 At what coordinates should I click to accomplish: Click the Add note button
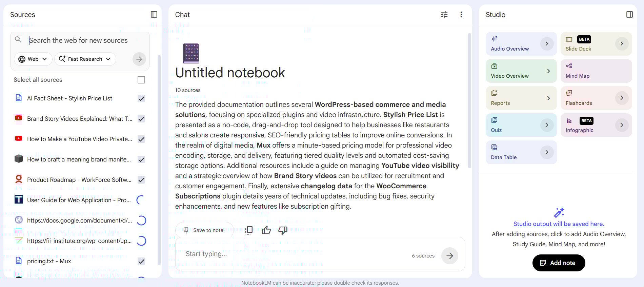pyautogui.click(x=559, y=263)
